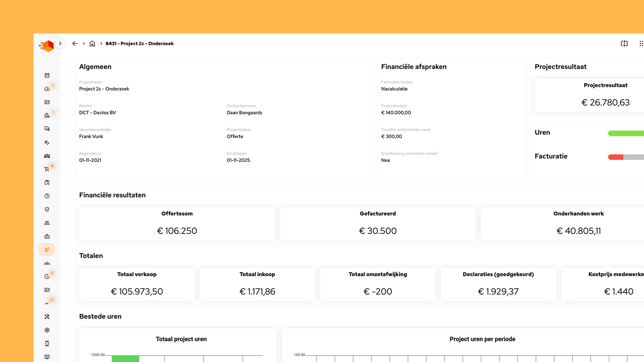
Task: Select the shopping cart icon showing 16 notifications
Action: click(47, 169)
